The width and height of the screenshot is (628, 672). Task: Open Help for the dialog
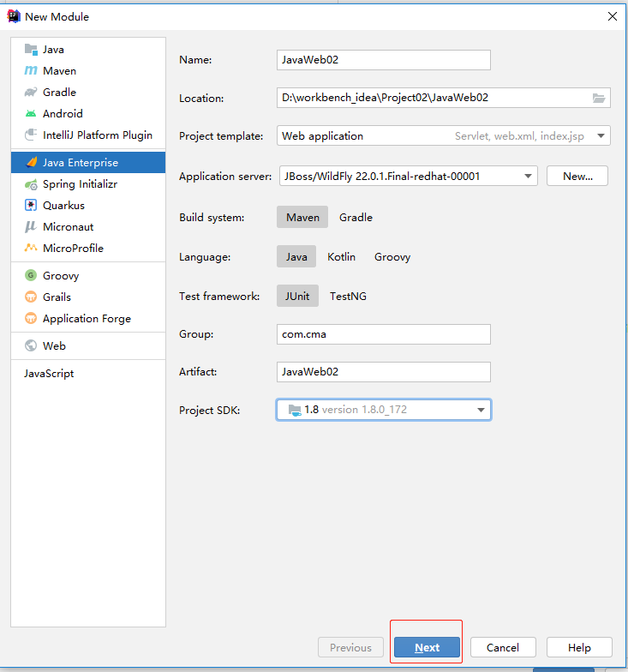579,648
